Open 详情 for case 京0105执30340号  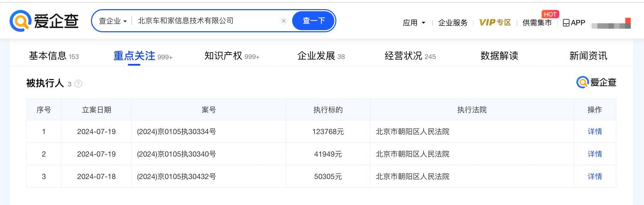(595, 154)
